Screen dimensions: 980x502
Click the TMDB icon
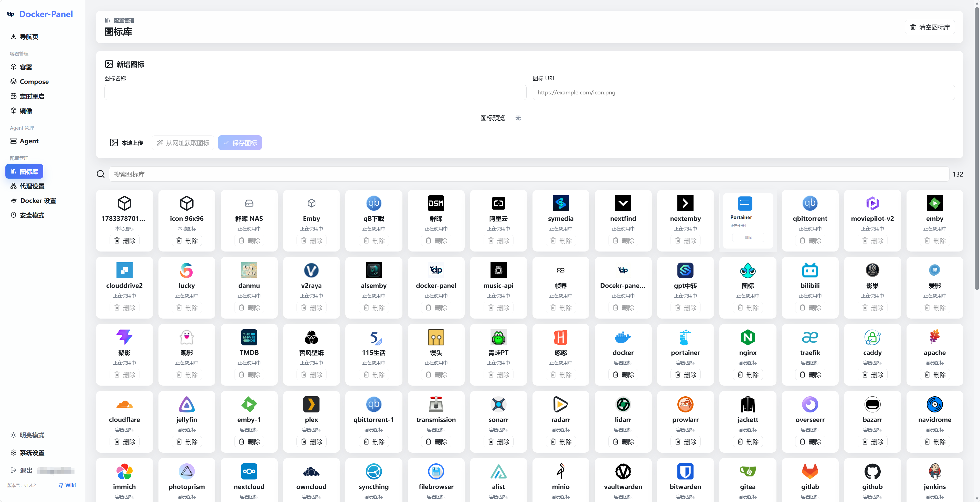coord(249,337)
